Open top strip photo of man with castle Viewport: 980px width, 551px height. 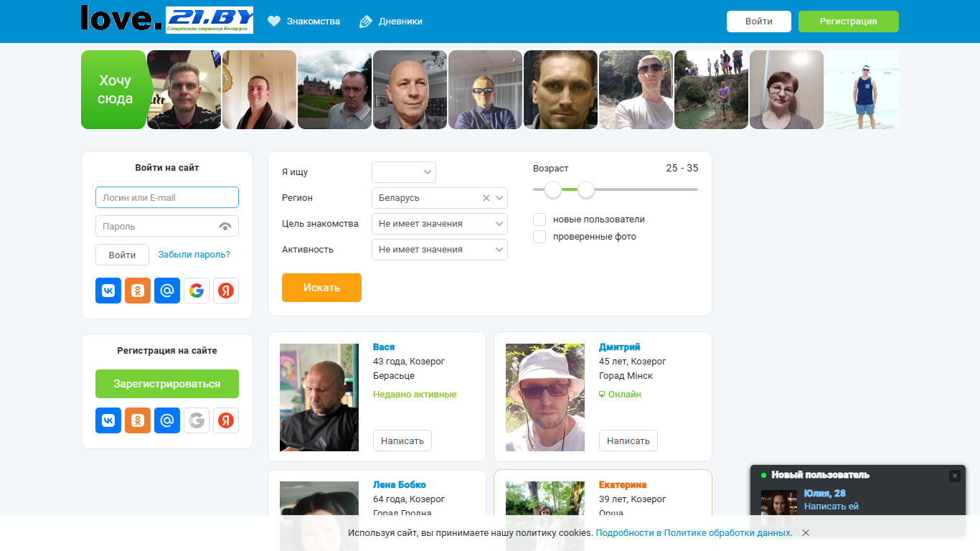coord(334,90)
